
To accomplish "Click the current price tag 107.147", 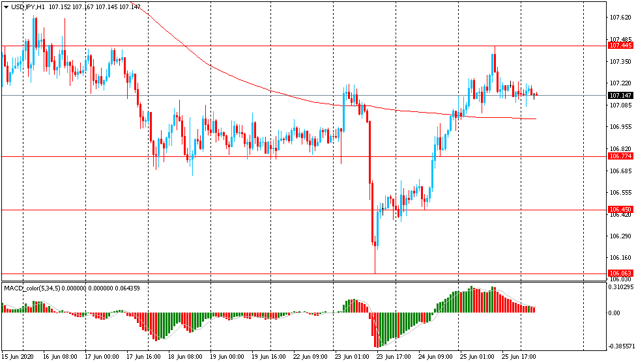I will point(620,95).
